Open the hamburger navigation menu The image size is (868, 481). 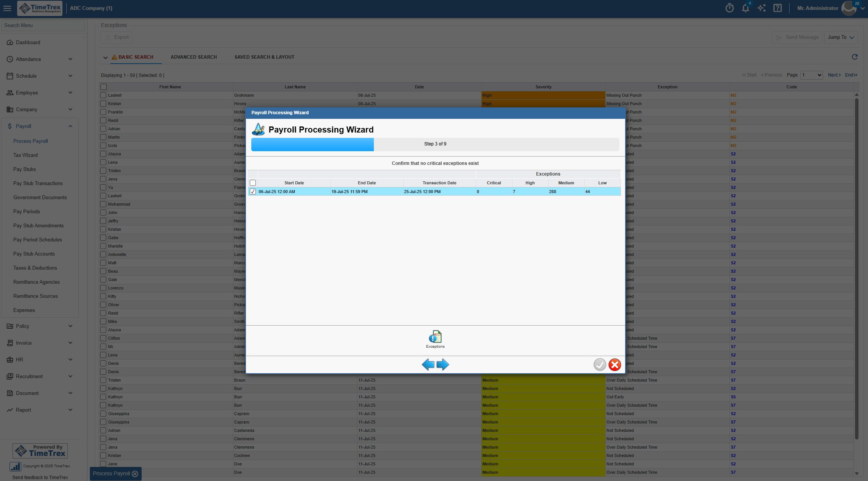tap(7, 8)
